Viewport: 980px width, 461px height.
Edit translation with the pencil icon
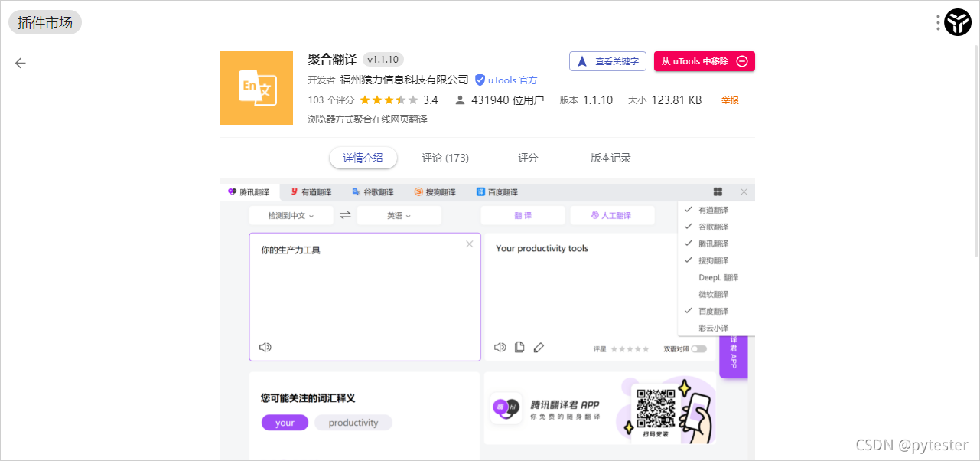click(x=539, y=347)
